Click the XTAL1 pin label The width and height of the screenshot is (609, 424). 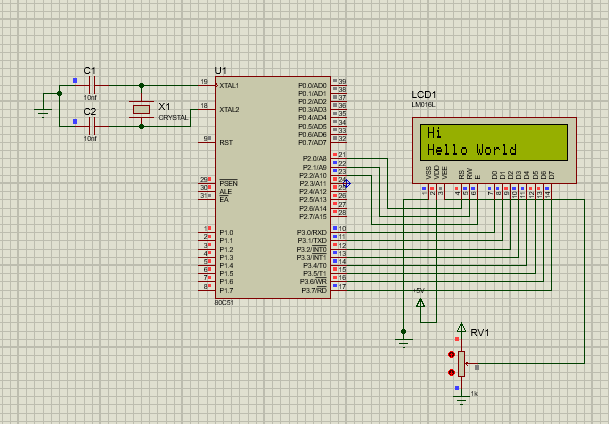(229, 86)
